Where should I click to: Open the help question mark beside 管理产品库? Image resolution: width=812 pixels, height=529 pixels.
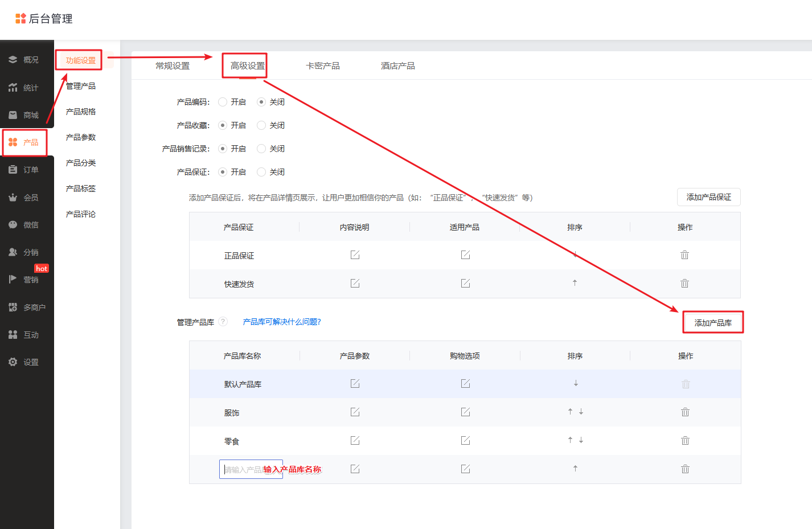click(x=223, y=321)
